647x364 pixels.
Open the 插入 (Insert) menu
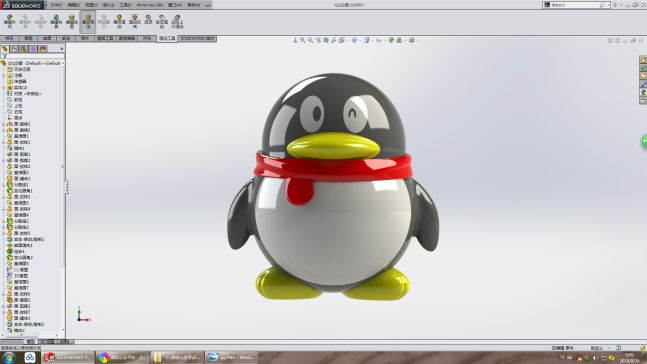[x=109, y=5]
